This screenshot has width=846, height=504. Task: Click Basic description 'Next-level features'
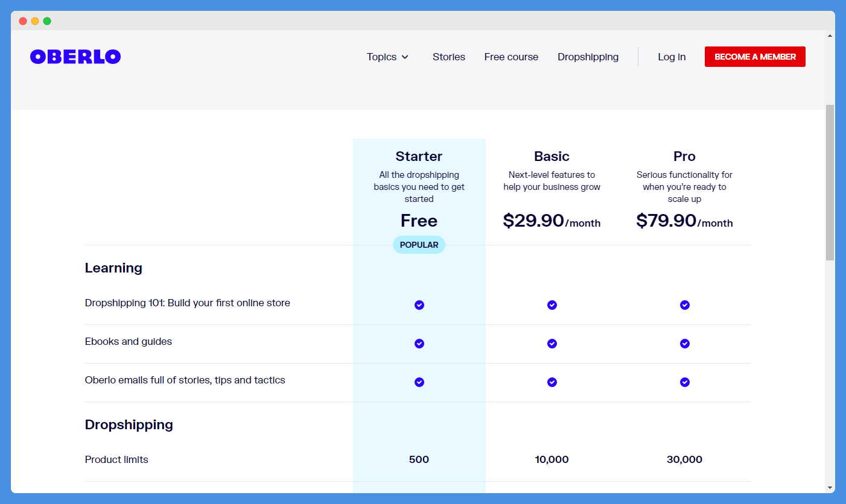(x=552, y=181)
